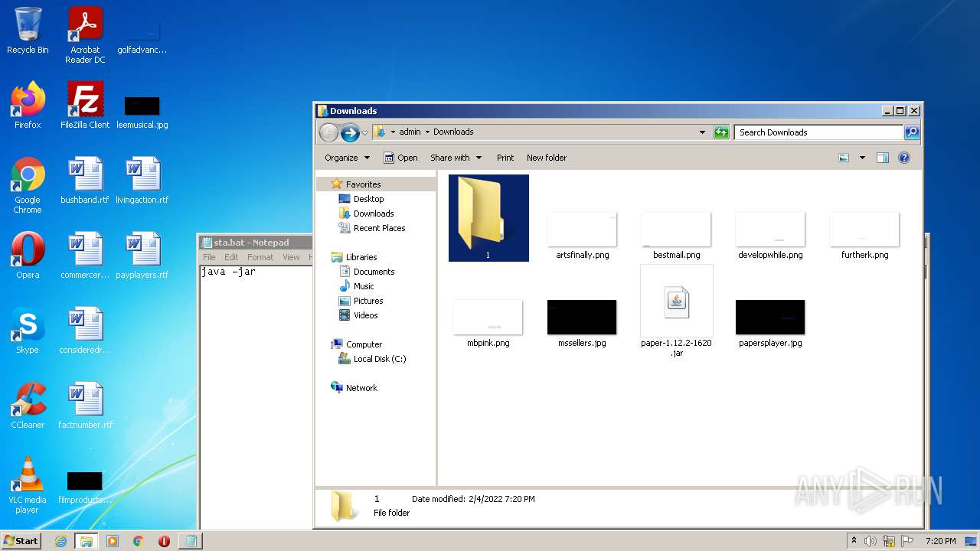The width and height of the screenshot is (980, 551).
Task: Launch Acrobat Reader DC from desktop
Action: click(x=85, y=35)
